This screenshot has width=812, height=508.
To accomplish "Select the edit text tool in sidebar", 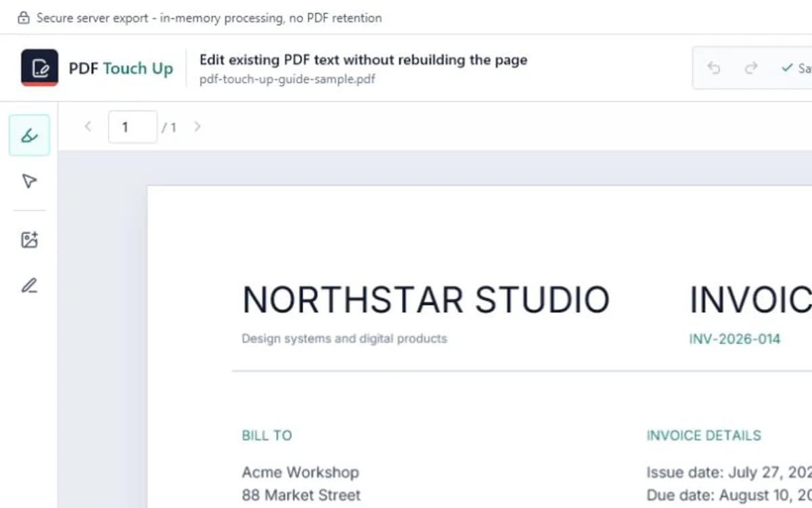I will coord(29,135).
